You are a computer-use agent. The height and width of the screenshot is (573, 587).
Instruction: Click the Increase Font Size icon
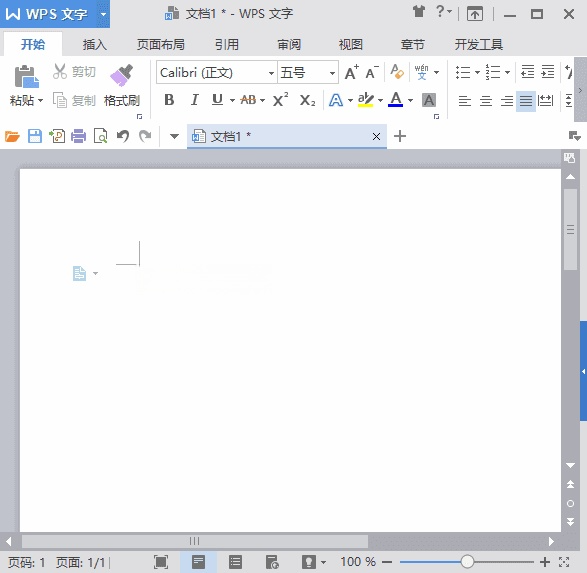(351, 72)
